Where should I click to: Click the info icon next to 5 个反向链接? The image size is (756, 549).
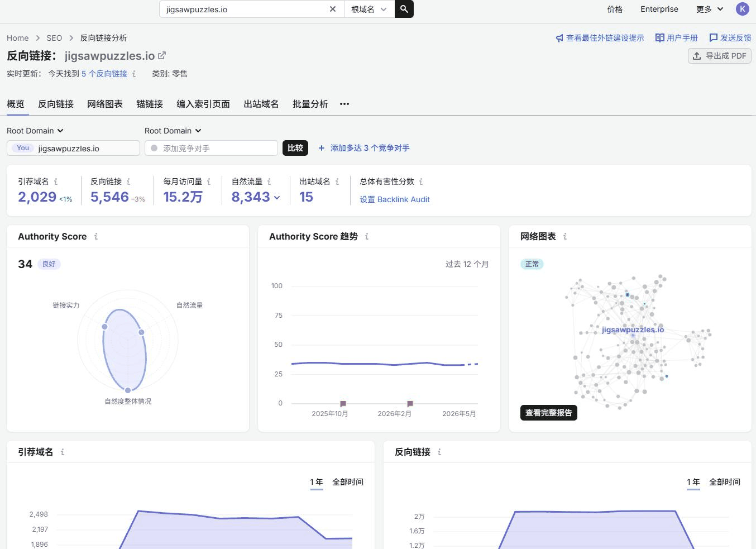click(x=134, y=74)
